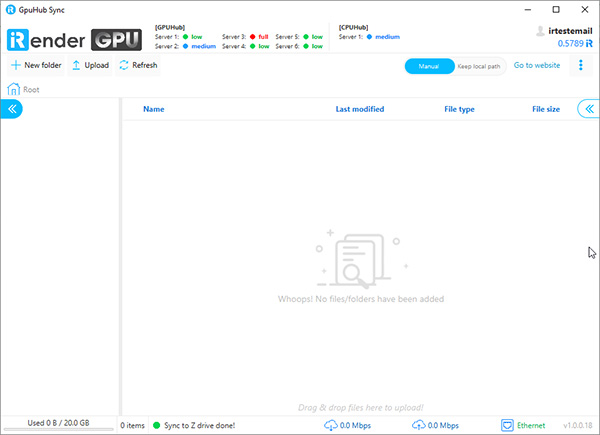Click the irtestemail account name
Screen dimensions: 600x435
pos(571,31)
